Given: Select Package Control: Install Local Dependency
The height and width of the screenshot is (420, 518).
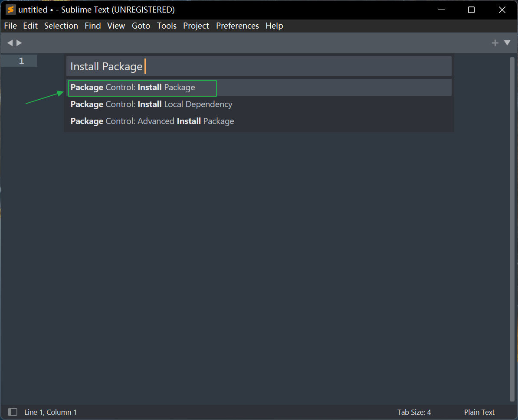Looking at the screenshot, I should click(259, 104).
